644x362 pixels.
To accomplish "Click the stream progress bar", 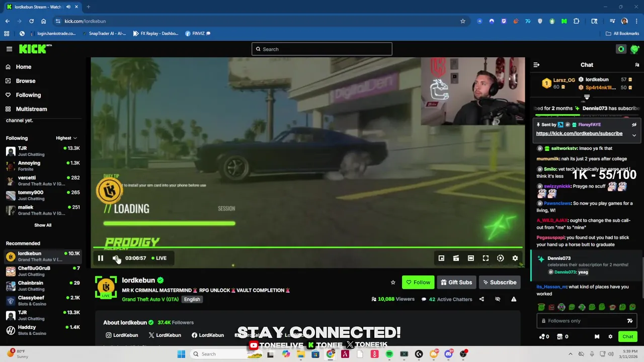I will point(308,247).
